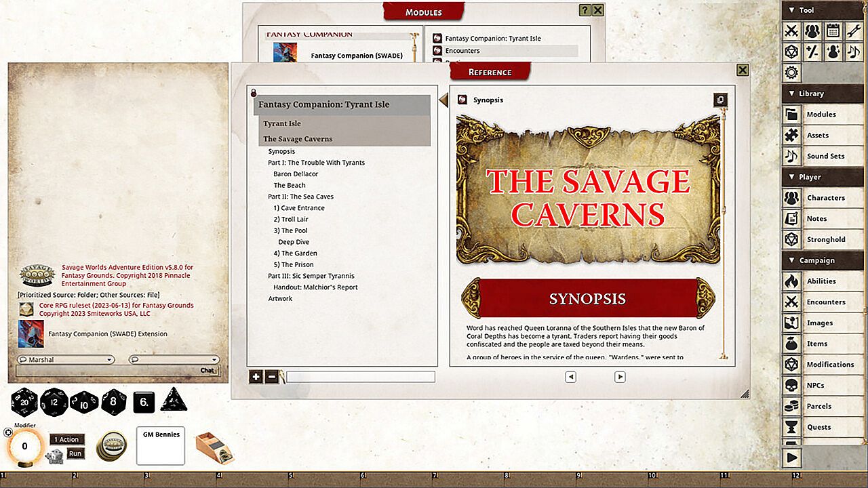Go to the next reference page

pos(620,377)
